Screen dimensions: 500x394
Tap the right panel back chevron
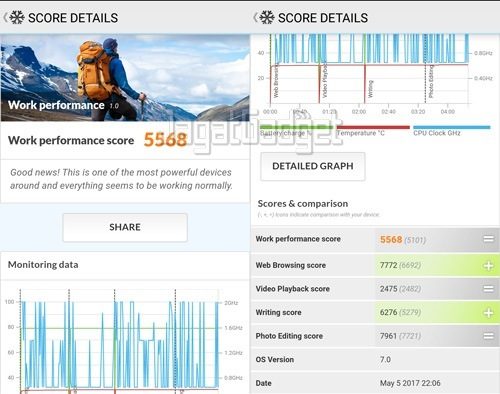255,18
